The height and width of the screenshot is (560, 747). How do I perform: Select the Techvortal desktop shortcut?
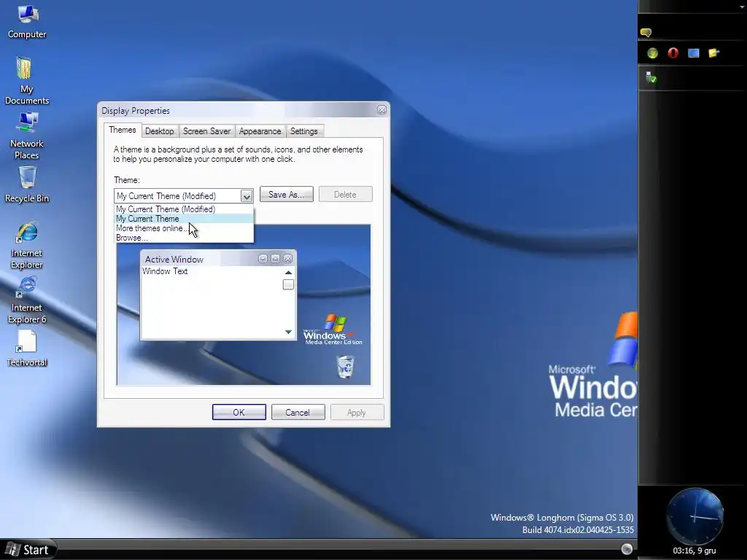click(27, 348)
